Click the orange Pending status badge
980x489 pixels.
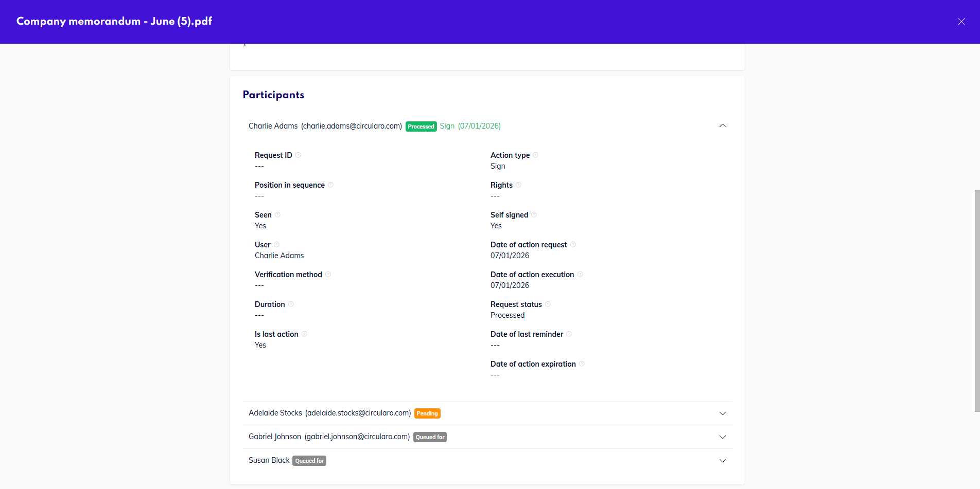pyautogui.click(x=427, y=413)
